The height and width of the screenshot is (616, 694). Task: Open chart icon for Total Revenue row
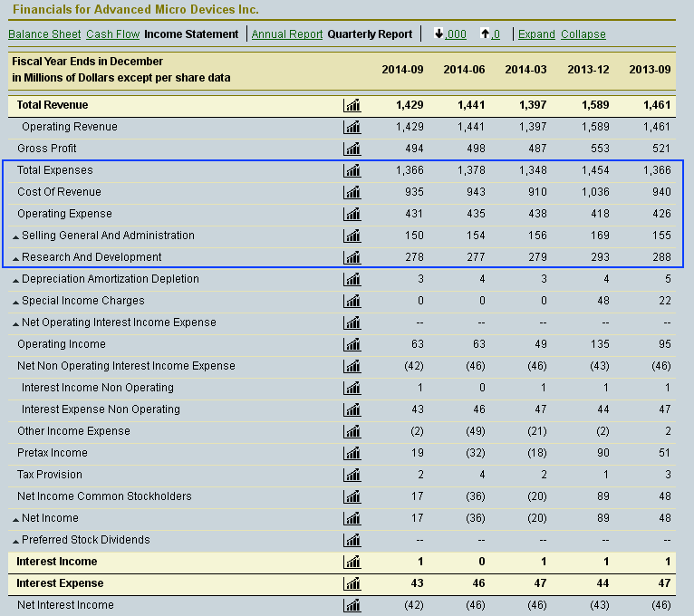[x=352, y=105]
